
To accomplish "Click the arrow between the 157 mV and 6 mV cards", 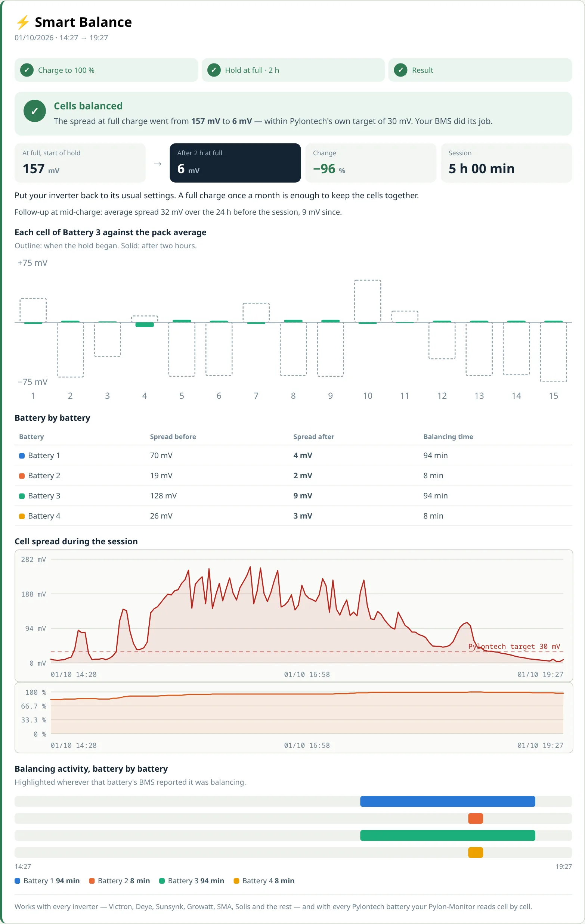I will coord(157,164).
